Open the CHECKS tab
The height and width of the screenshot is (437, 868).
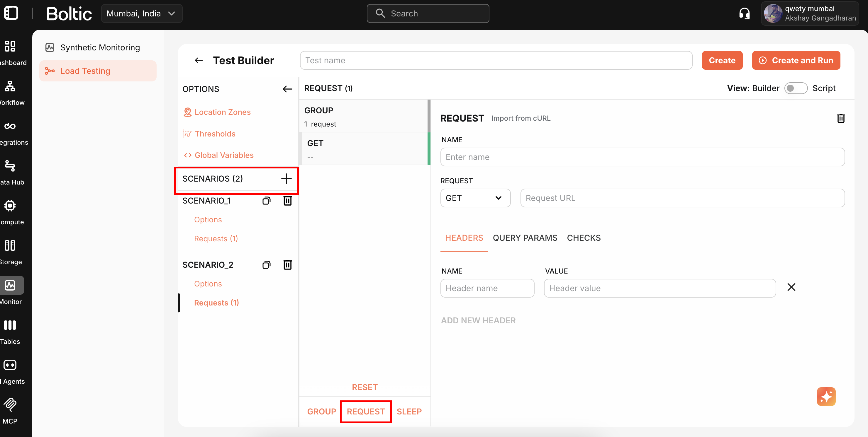coord(584,238)
